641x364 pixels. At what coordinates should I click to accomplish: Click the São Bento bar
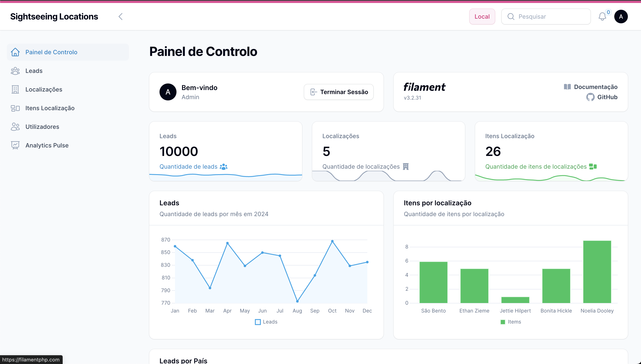point(433,282)
